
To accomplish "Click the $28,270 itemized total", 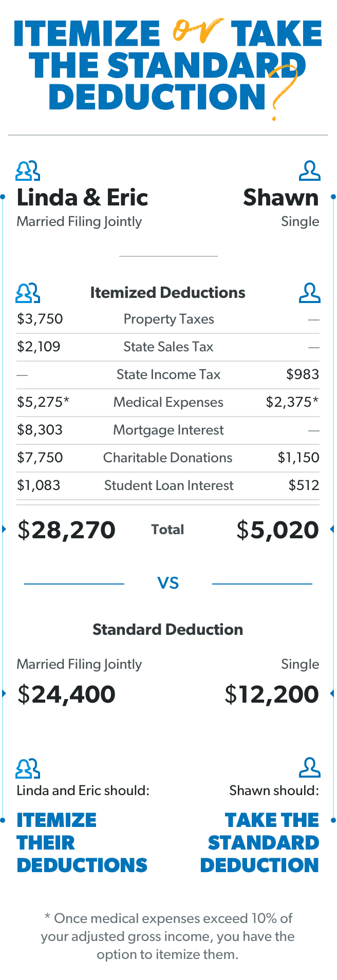I will tap(66, 530).
